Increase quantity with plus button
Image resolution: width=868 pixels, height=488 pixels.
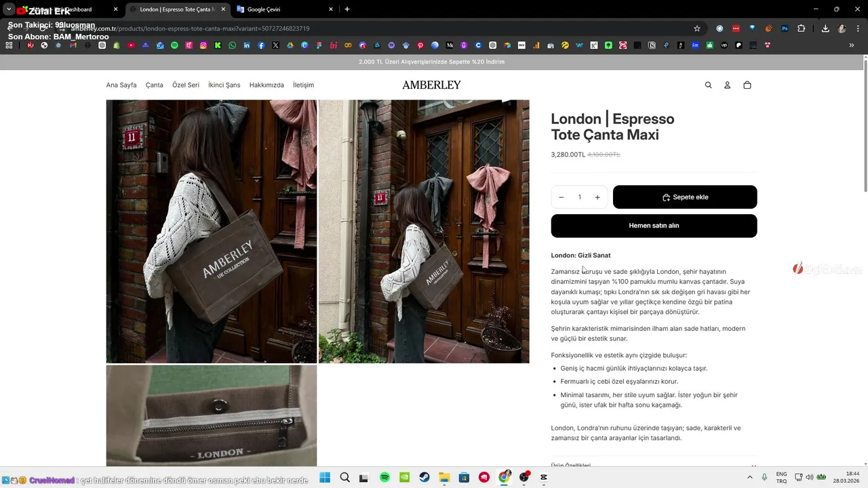click(x=597, y=197)
